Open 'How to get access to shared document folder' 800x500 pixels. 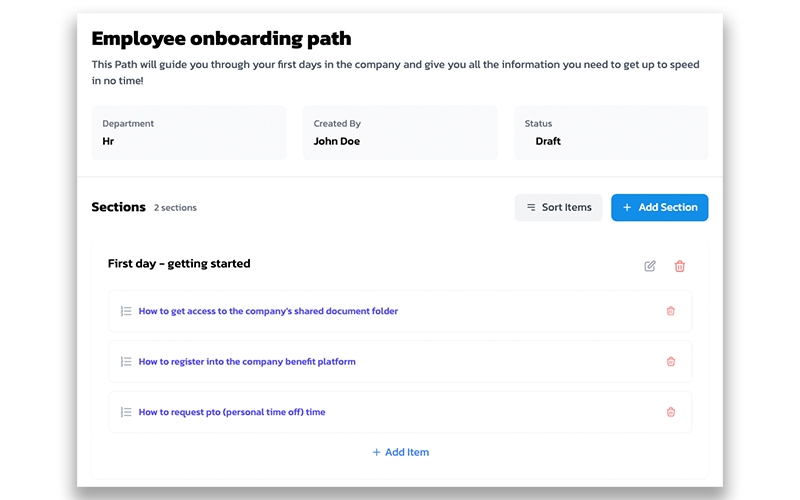click(x=268, y=311)
